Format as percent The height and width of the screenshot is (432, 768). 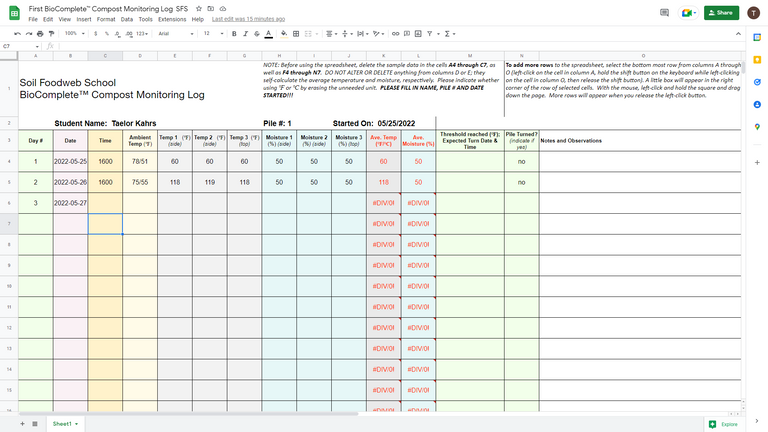click(x=106, y=34)
